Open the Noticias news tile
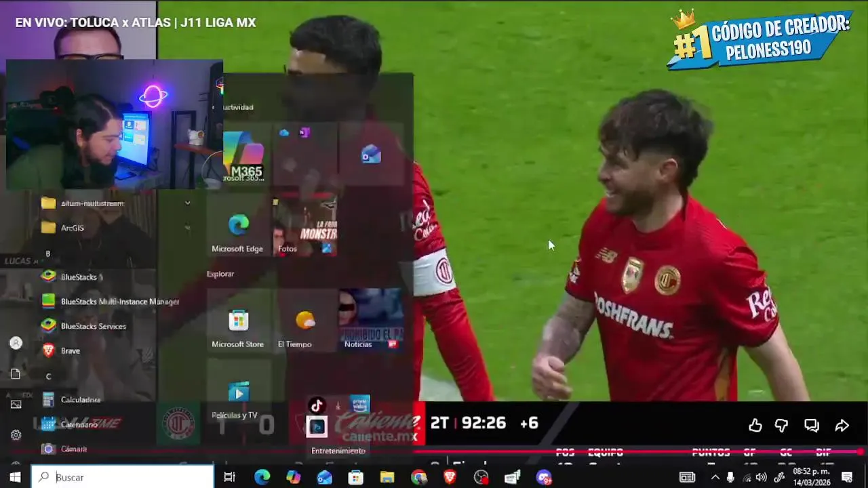Image resolution: width=868 pixels, height=488 pixels. point(371,321)
